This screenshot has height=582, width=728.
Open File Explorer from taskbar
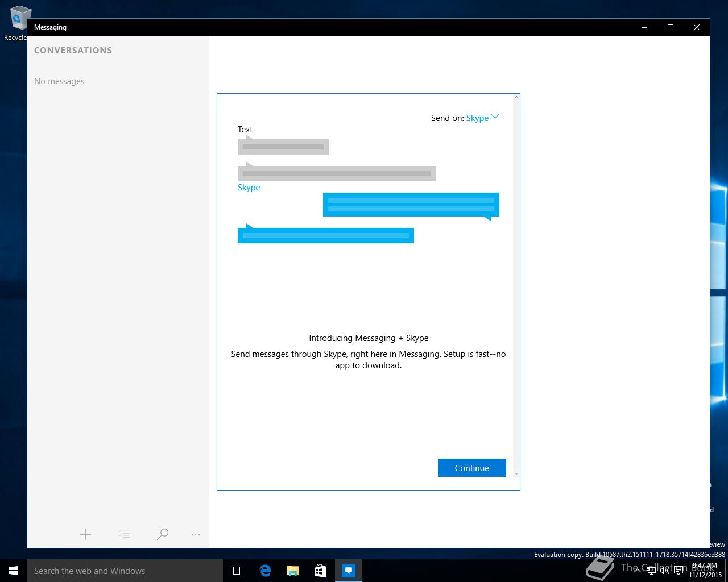293,571
